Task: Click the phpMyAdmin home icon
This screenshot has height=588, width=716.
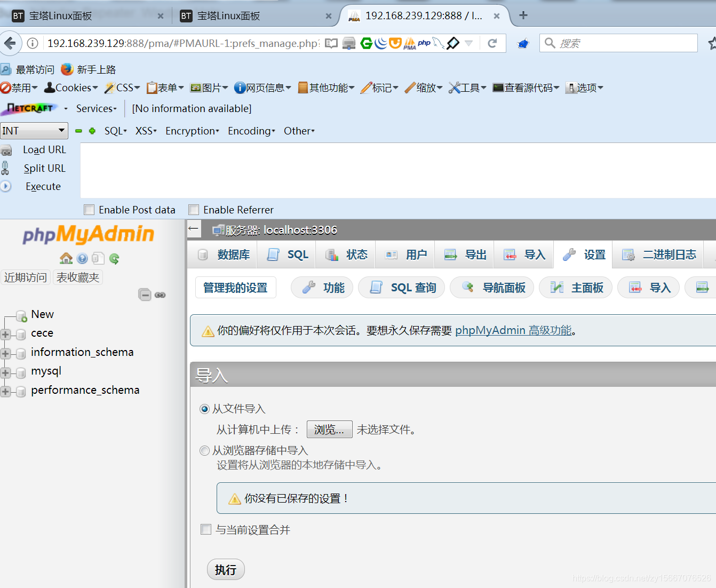Action: tap(66, 259)
